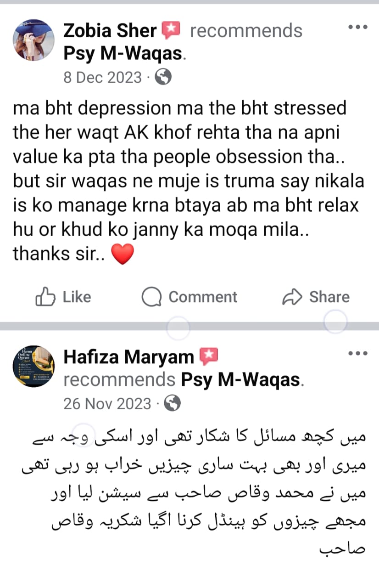379x588 pixels.
Task: Open Zobia Sher's profile picture
Action: click(x=33, y=40)
